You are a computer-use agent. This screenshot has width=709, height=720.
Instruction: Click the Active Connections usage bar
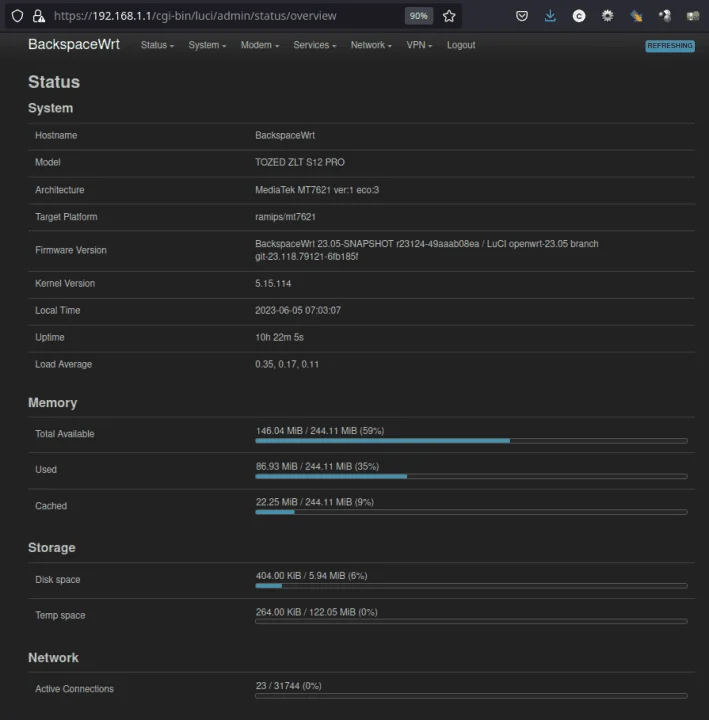pyautogui.click(x=471, y=696)
